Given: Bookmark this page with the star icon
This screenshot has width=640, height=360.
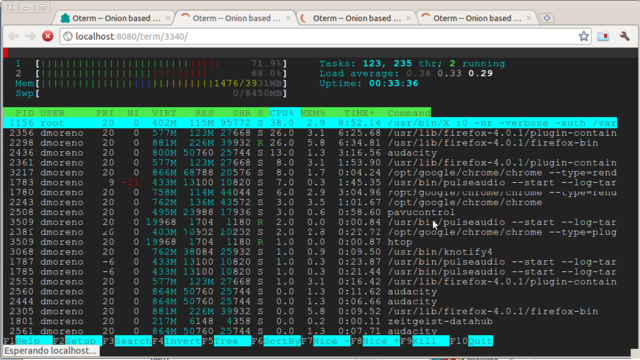Looking at the screenshot, I should (x=584, y=36).
